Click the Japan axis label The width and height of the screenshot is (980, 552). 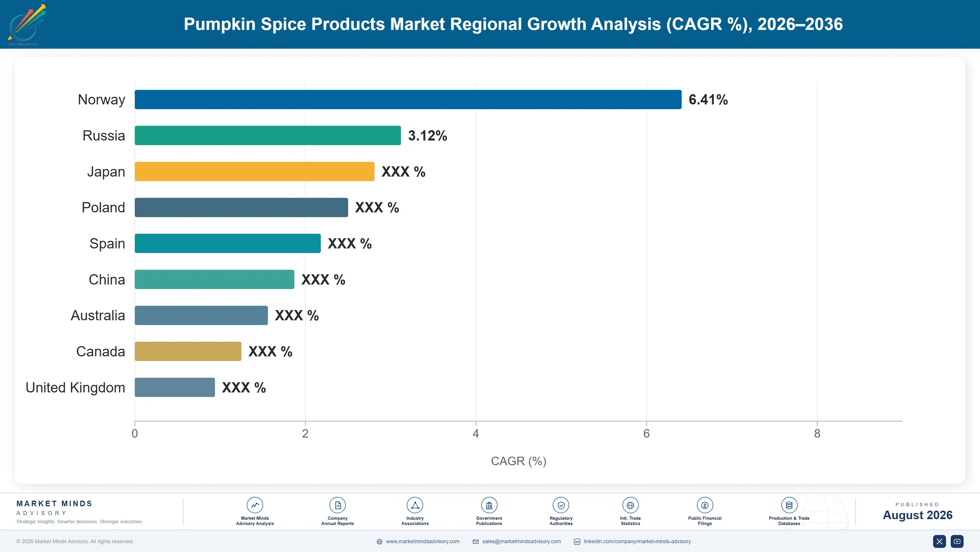(106, 172)
